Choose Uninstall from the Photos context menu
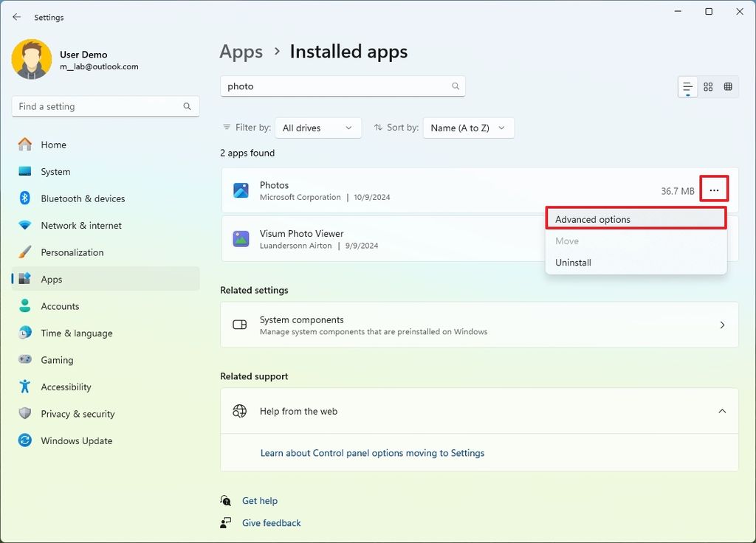Viewport: 756px width, 543px height. coord(573,262)
